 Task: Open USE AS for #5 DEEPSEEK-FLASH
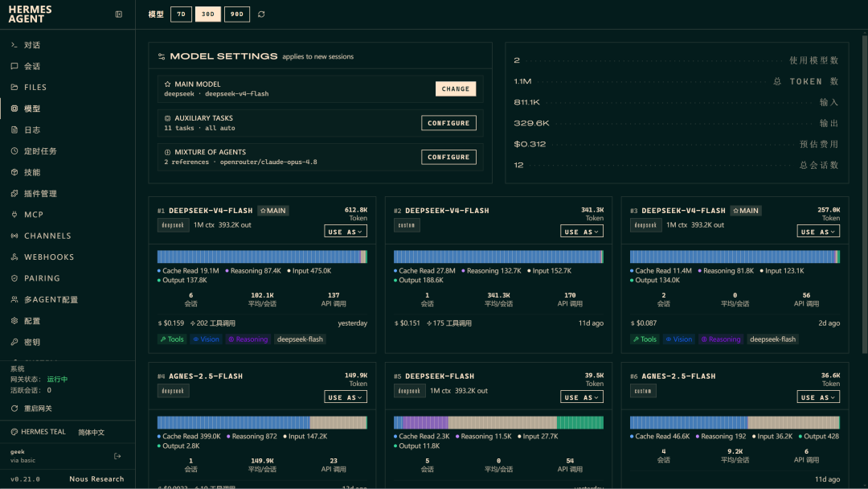(x=582, y=397)
